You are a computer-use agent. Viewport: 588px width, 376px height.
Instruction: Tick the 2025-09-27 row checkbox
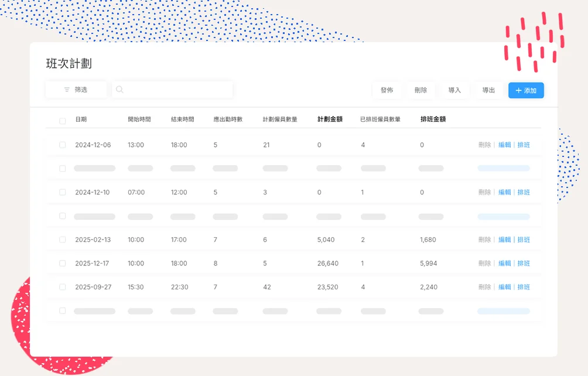click(63, 287)
